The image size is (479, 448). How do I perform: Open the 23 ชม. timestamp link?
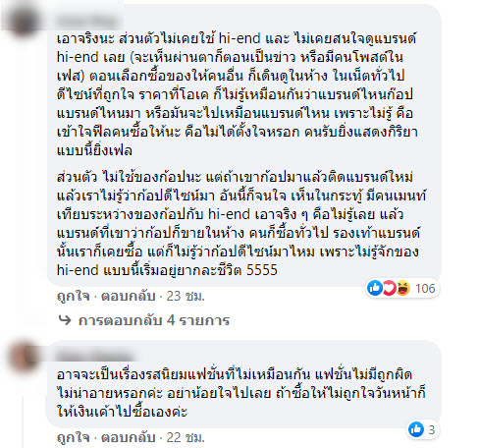click(x=186, y=296)
